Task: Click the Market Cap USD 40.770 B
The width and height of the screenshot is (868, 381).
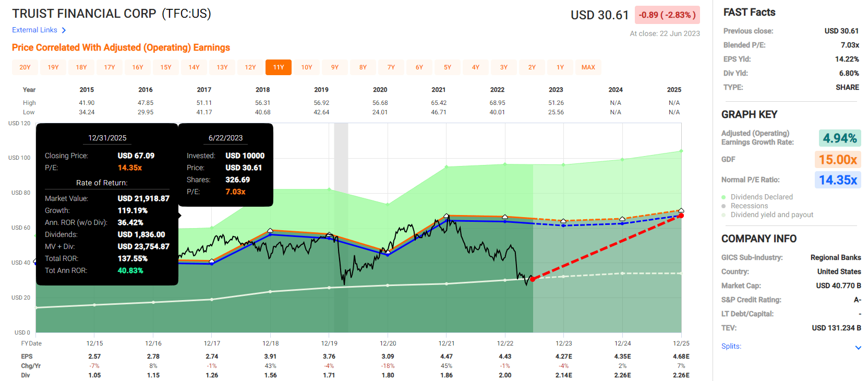Action: tap(838, 285)
